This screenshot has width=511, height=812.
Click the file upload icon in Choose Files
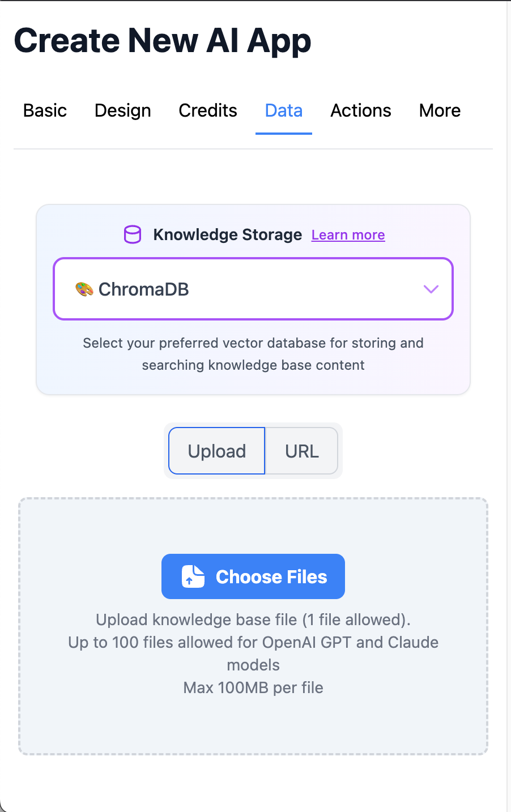[193, 576]
